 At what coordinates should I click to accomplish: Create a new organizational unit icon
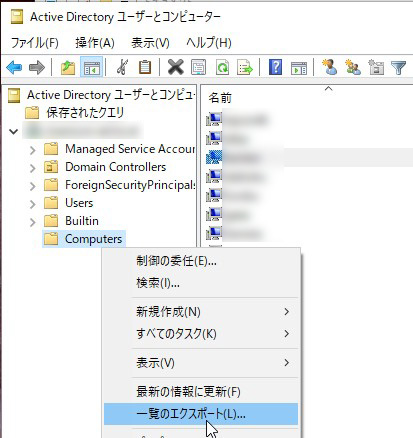(376, 67)
